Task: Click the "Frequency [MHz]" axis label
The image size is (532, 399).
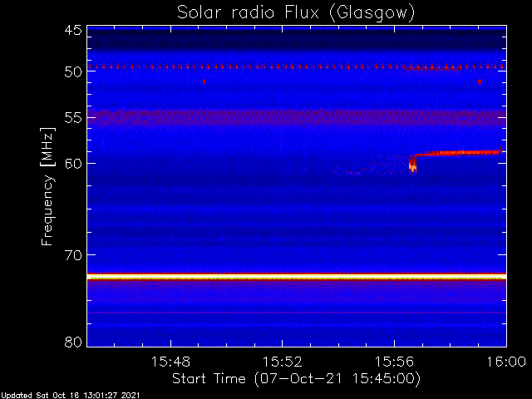Action: 47,186
